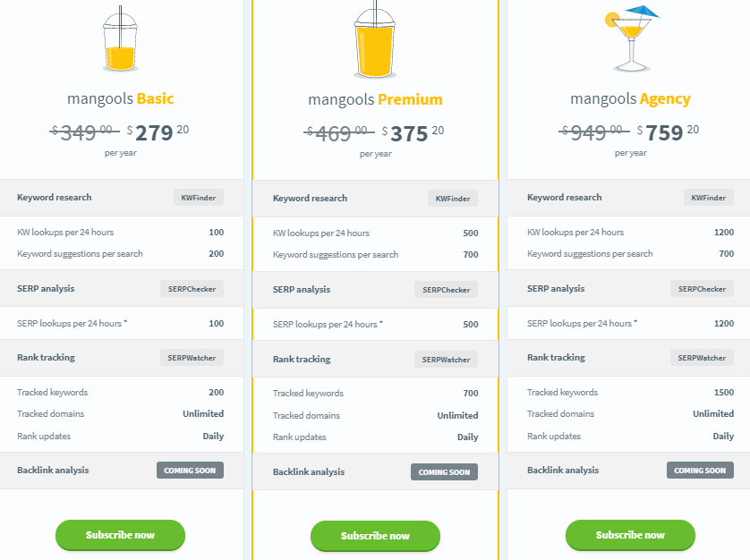Screen dimensions: 750x560
Task: Select the mangools Premium plan title
Action: [x=375, y=99]
